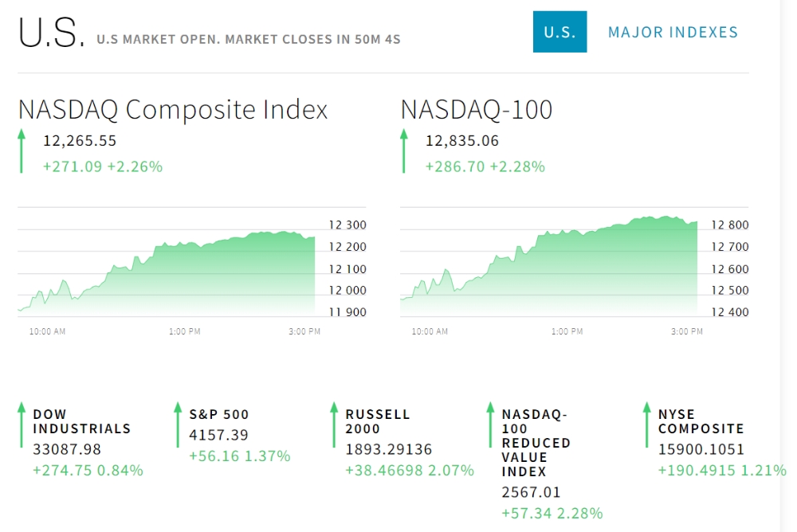Click the 1:00 PM marker on NASDAQ Composite chart
The height and width of the screenshot is (532, 797).
[184, 331]
